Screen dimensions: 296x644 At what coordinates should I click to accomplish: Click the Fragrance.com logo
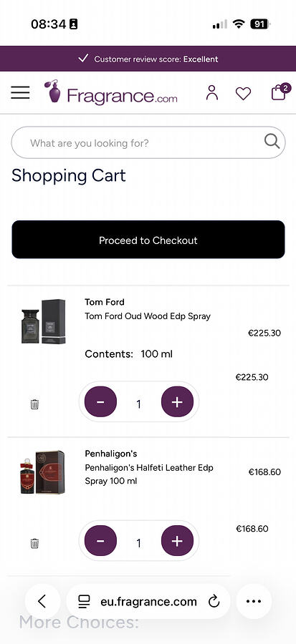[x=110, y=93]
